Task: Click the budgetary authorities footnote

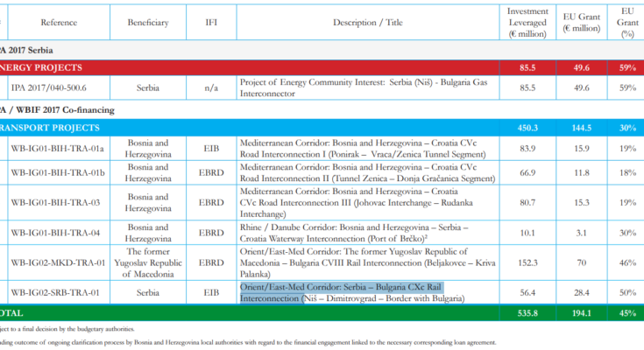Action: [67, 329]
